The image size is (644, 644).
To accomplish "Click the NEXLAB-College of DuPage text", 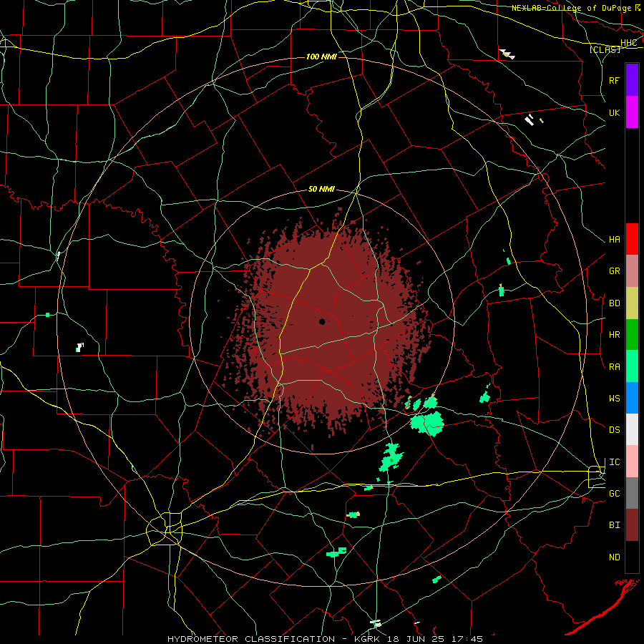I will pyautogui.click(x=570, y=8).
